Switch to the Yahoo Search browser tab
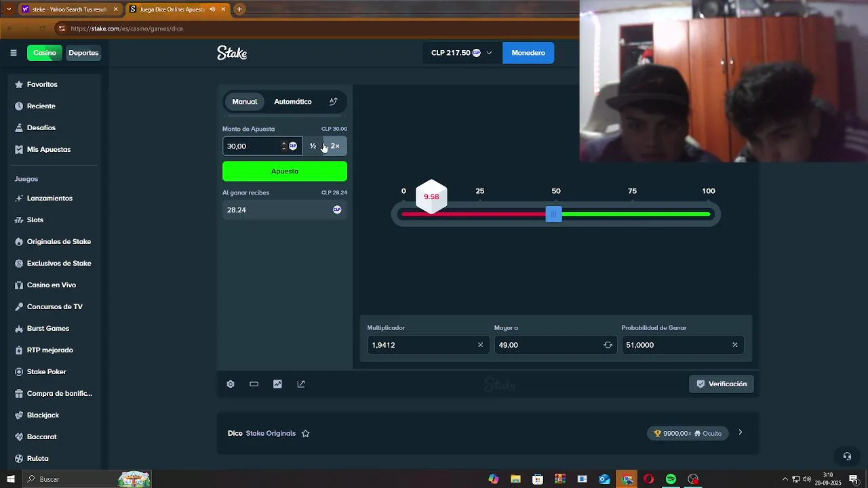Image resolution: width=868 pixels, height=488 pixels. click(x=69, y=9)
